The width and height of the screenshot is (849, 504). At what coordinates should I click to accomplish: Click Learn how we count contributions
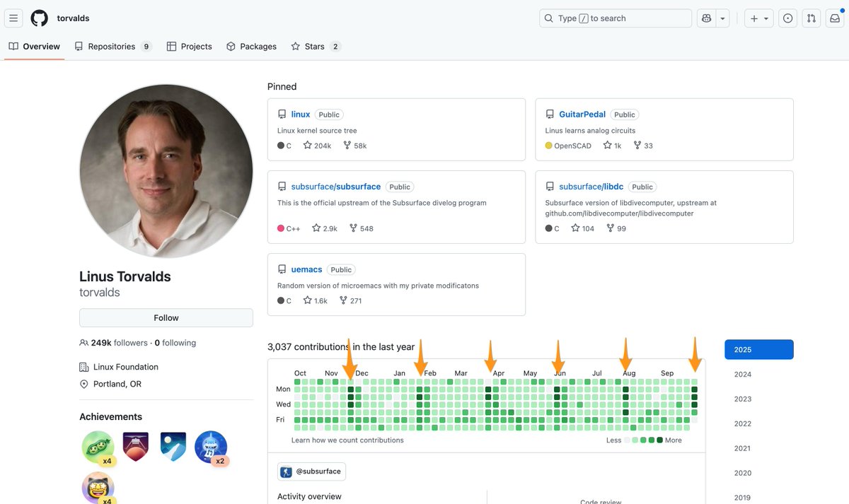coord(347,440)
